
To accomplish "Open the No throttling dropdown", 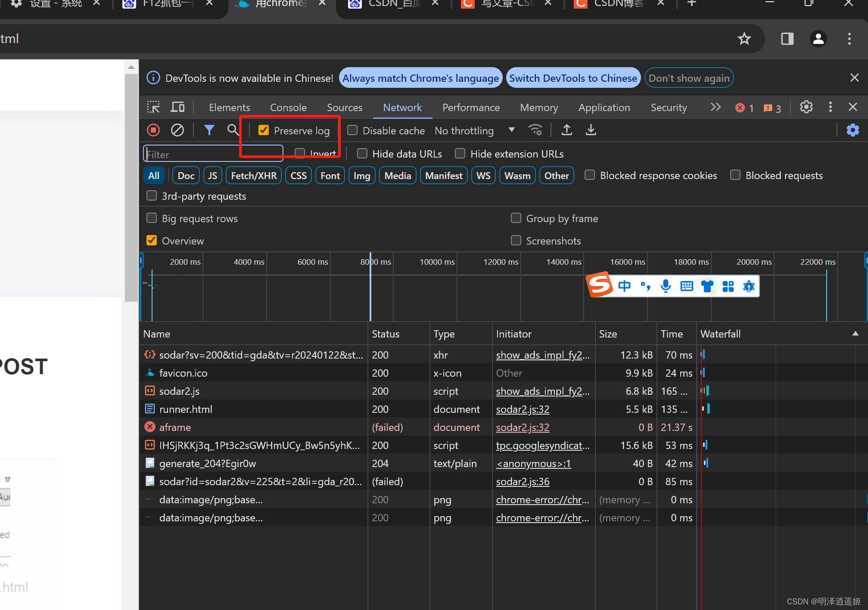I will [474, 130].
